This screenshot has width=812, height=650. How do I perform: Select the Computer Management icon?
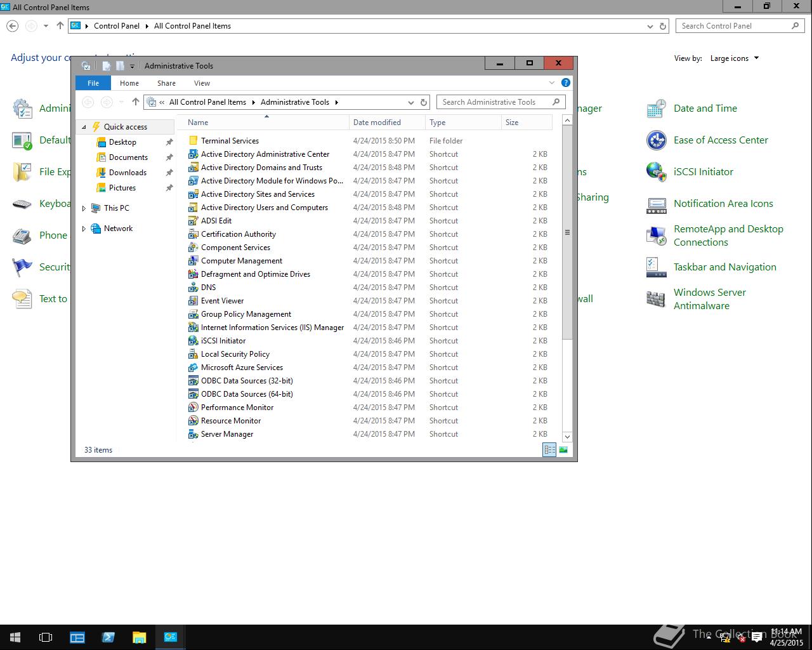(x=193, y=260)
